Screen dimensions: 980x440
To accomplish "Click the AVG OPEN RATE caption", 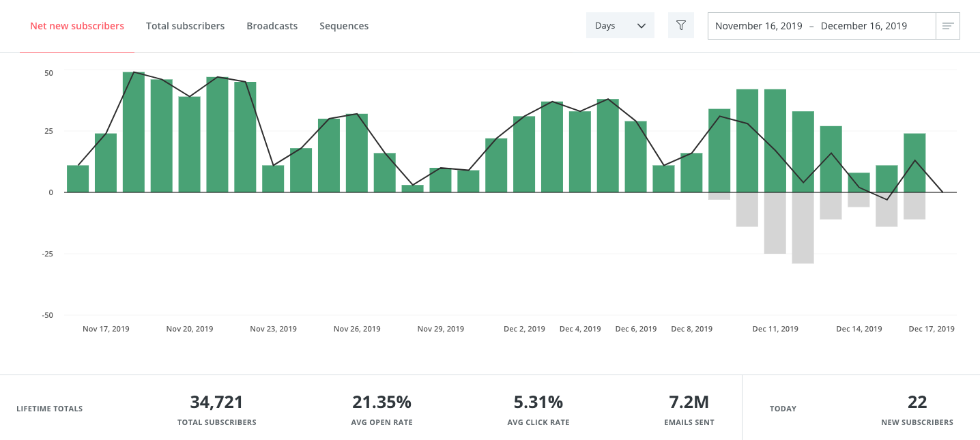I will 381,423.
